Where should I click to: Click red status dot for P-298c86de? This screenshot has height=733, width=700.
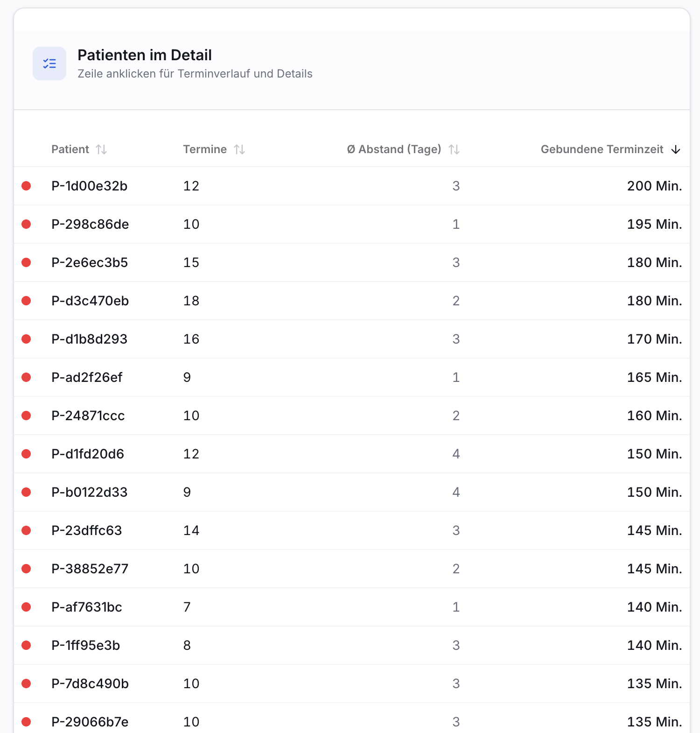[x=26, y=224]
